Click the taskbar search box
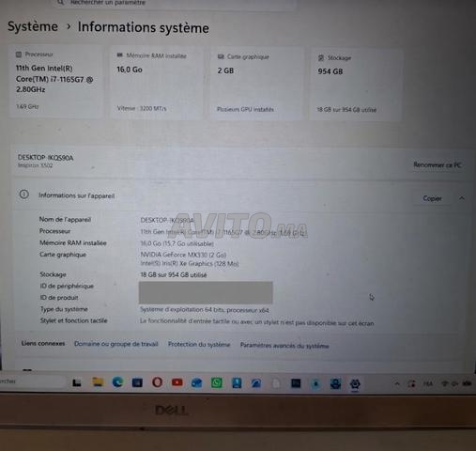This screenshot has width=476, height=451. [31, 381]
